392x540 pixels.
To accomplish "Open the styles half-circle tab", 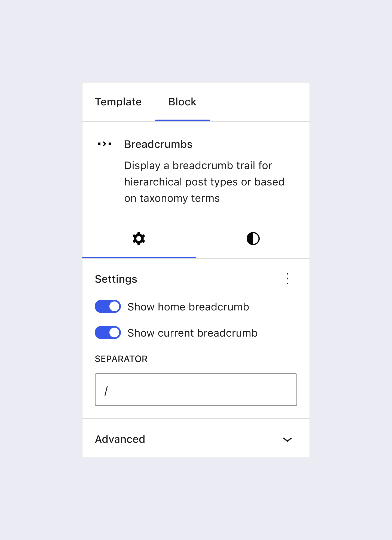I will tap(253, 239).
